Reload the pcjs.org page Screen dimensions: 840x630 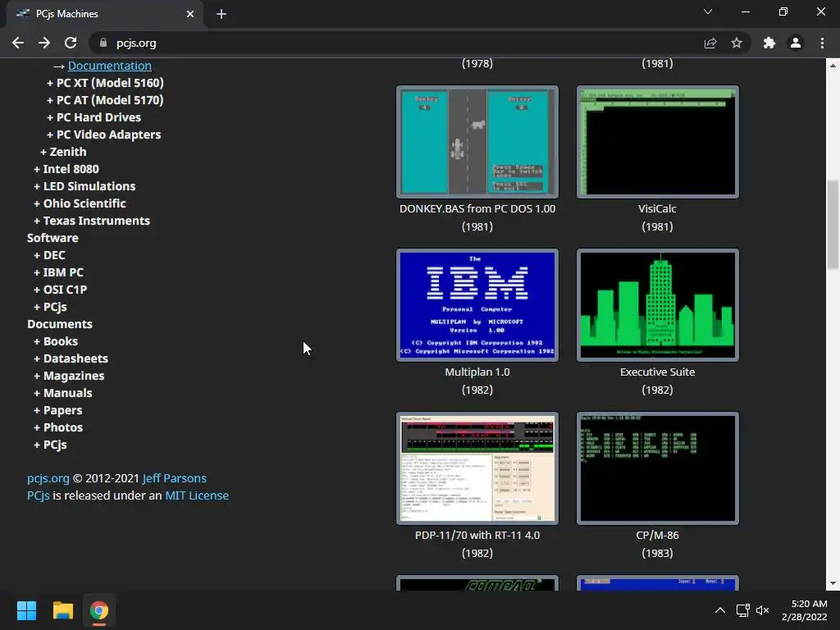pos(71,43)
